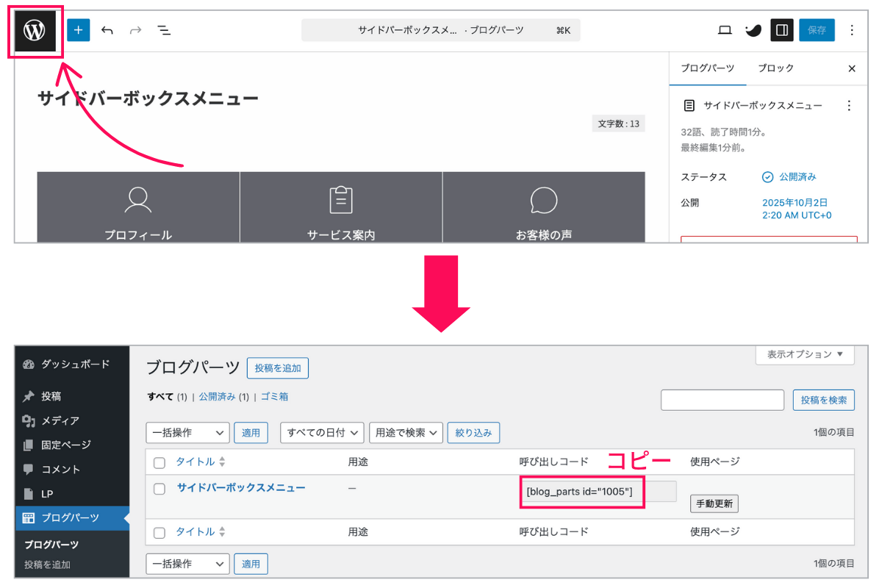Toggle the select-all checkbox in table header
This screenshot has height=588, width=882.
[x=159, y=462]
